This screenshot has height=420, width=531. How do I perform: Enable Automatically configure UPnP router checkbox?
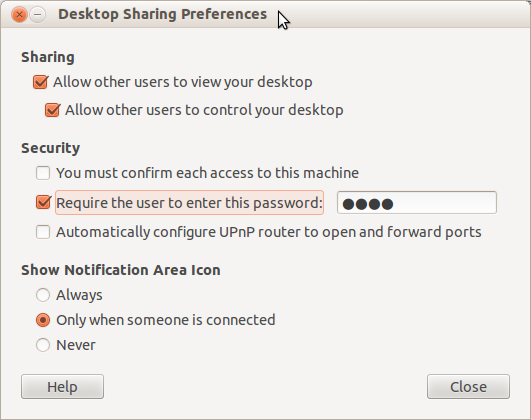[x=43, y=232]
